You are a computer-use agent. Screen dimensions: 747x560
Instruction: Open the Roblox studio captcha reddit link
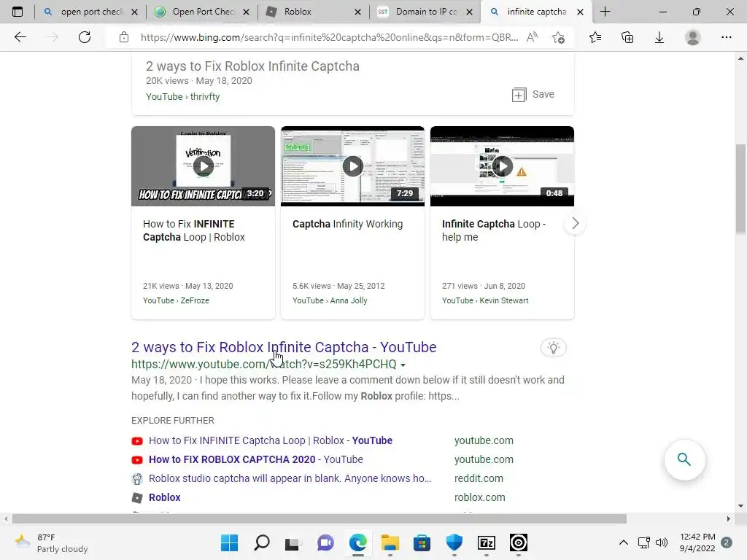(290, 478)
